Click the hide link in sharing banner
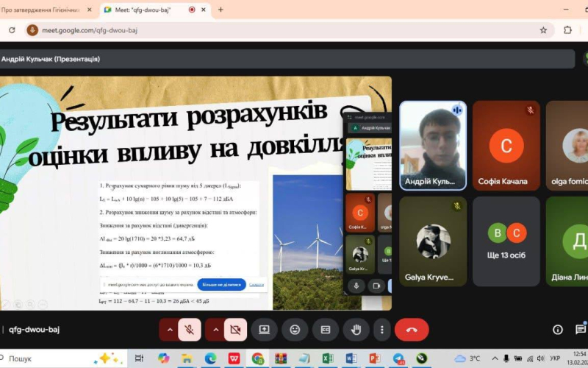 coord(257,285)
